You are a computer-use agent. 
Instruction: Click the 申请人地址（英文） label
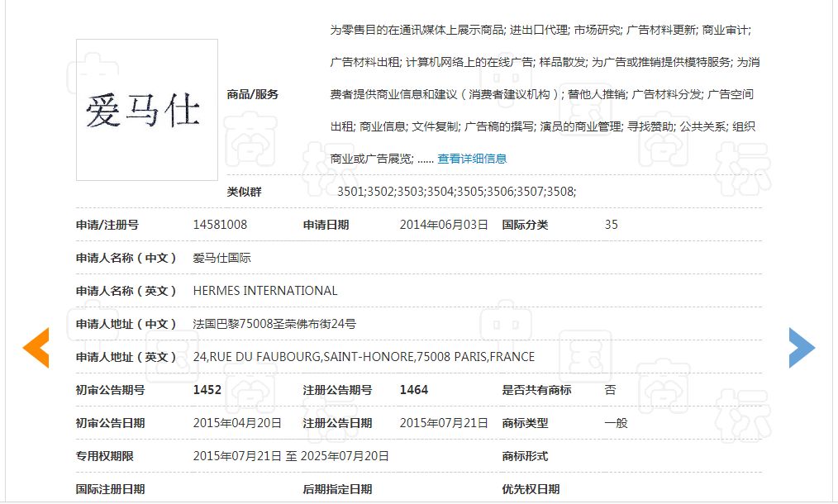coord(126,357)
